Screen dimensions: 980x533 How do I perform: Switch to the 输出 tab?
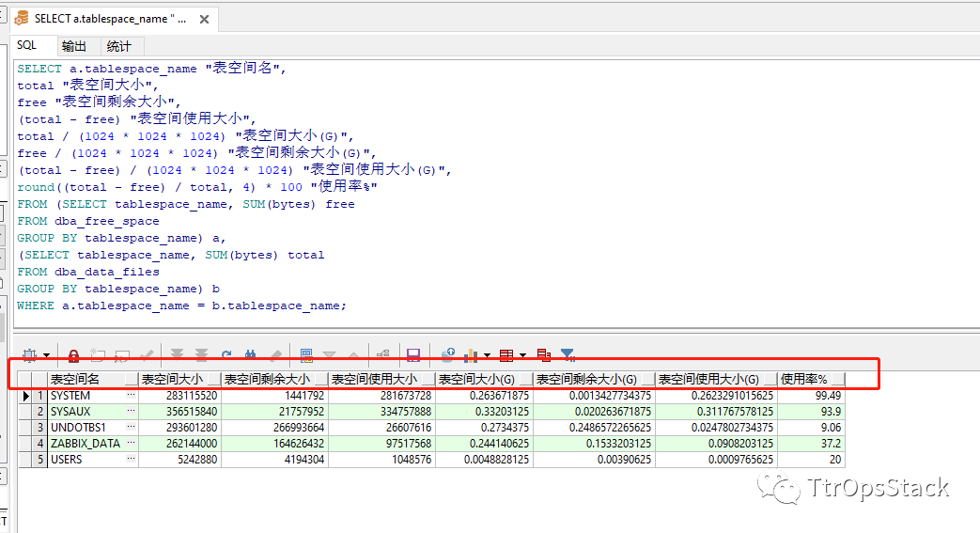point(74,46)
